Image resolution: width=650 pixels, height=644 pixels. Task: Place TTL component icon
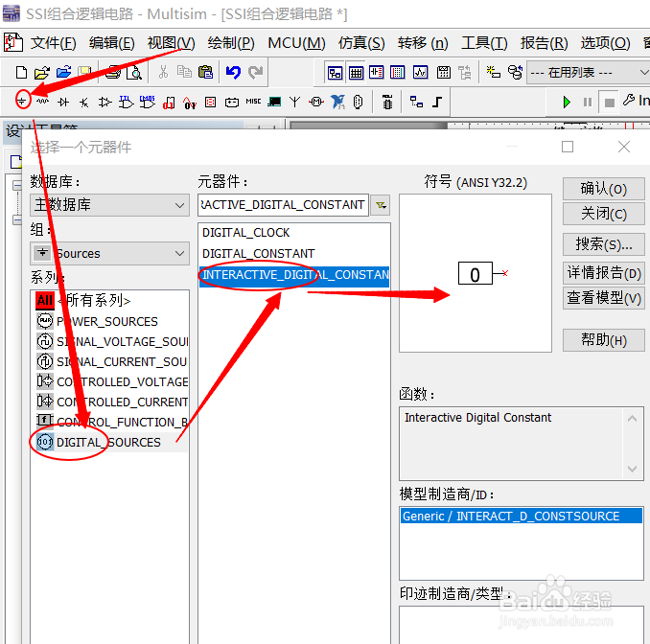tap(126, 102)
